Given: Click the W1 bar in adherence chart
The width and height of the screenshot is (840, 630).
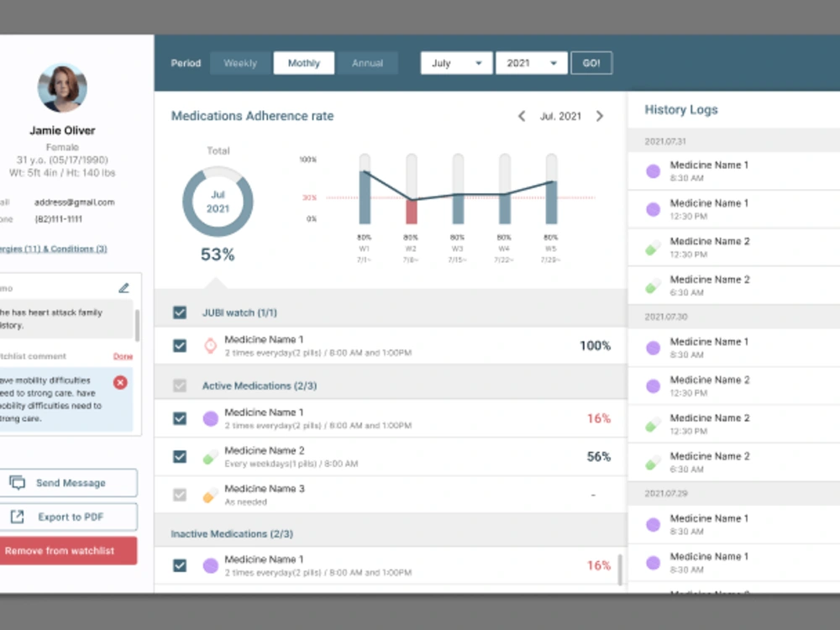Looking at the screenshot, I should click(x=365, y=197).
